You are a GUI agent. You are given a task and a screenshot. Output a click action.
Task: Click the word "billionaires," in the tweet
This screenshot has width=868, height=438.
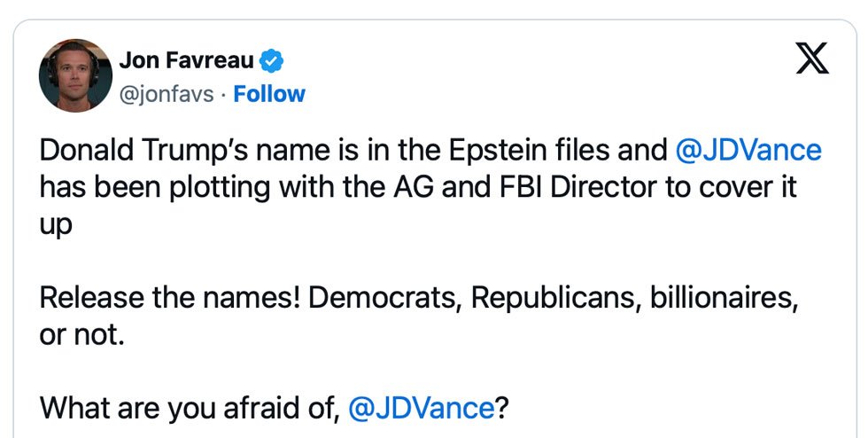[725, 298]
